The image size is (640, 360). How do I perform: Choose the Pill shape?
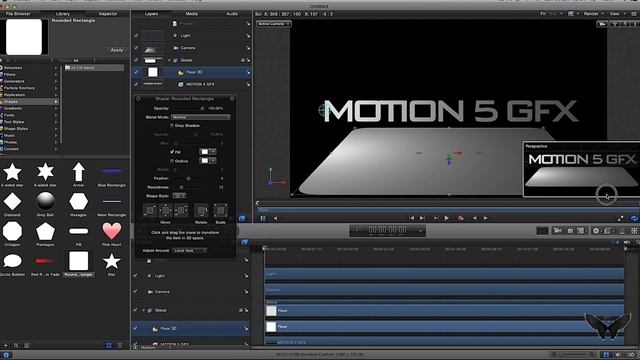[78, 231]
